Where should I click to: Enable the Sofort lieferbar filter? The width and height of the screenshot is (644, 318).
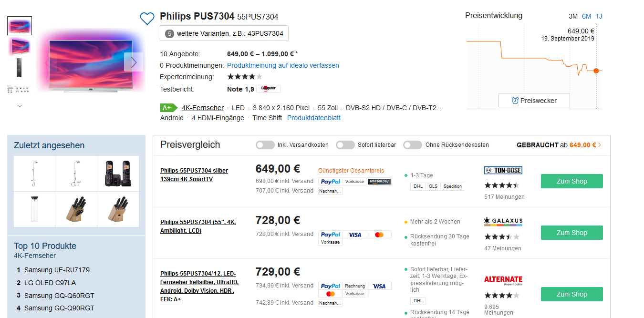[x=345, y=145]
